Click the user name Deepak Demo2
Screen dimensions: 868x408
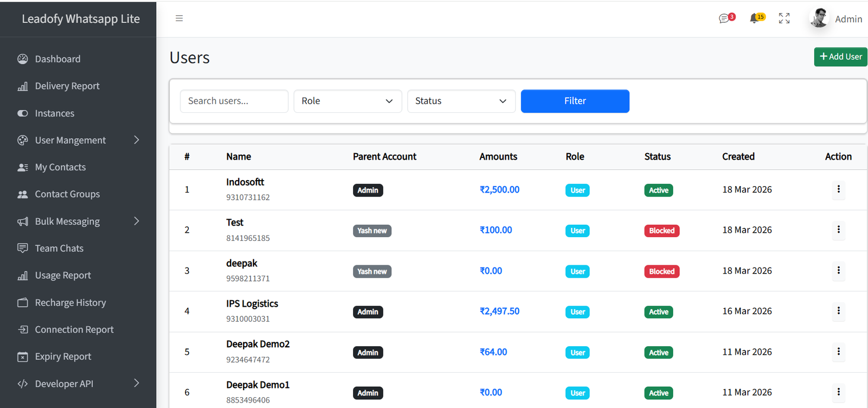[x=258, y=344]
